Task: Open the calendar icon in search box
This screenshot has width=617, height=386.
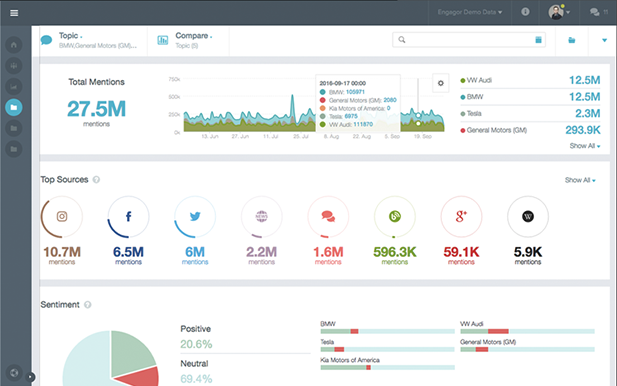Action: [538, 40]
